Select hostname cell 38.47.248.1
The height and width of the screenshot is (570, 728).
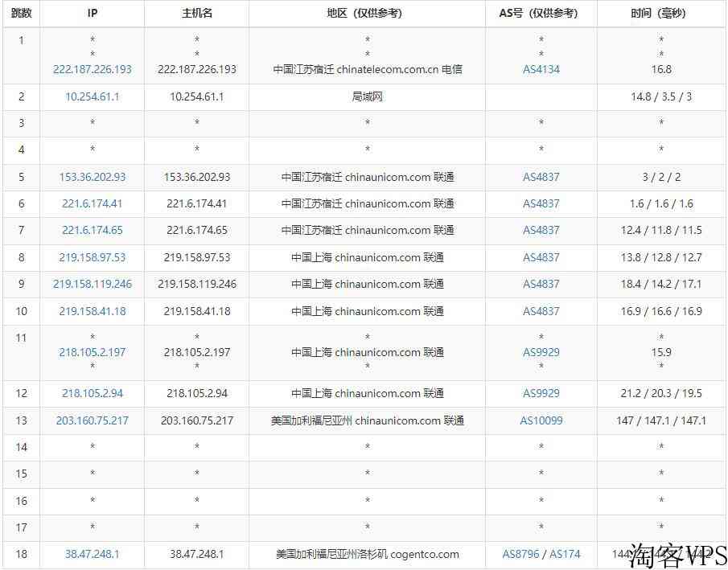(x=197, y=554)
